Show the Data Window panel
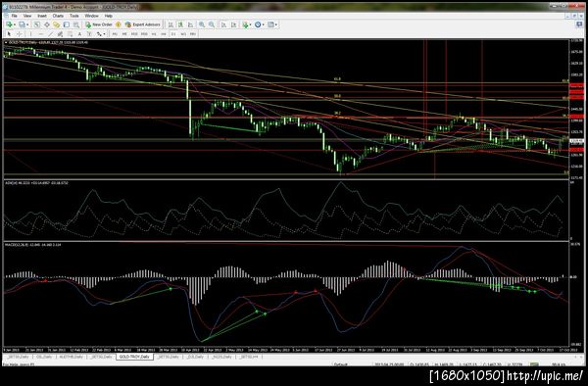 coord(47,24)
